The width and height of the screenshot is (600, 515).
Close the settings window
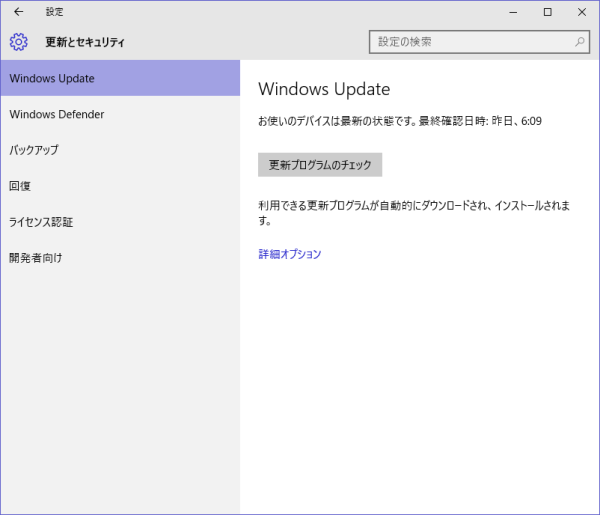582,12
